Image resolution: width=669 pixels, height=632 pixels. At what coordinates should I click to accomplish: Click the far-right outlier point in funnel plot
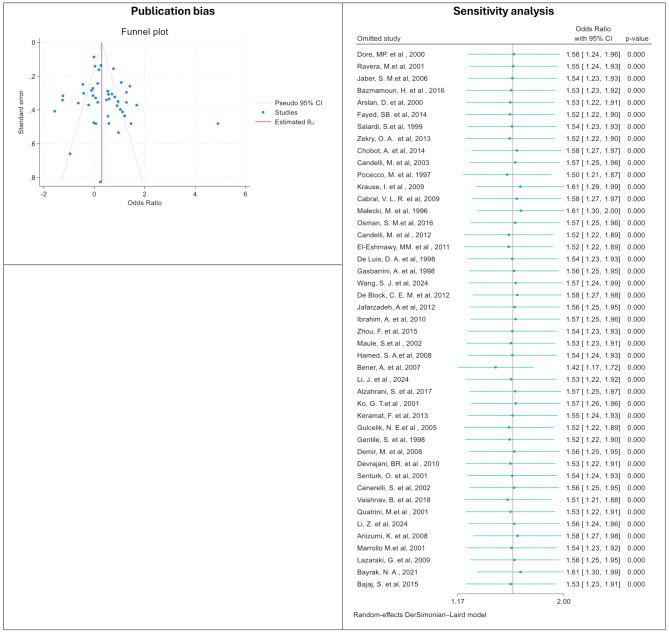(217, 124)
